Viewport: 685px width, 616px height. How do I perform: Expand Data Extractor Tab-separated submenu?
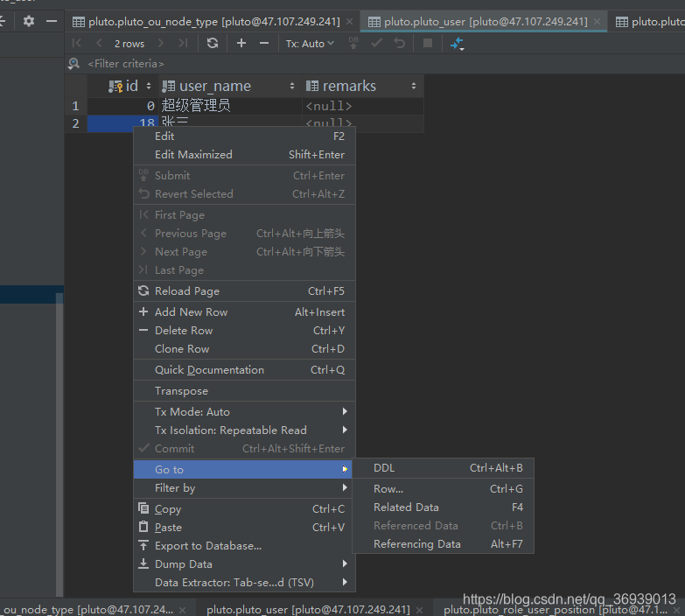tap(245, 582)
